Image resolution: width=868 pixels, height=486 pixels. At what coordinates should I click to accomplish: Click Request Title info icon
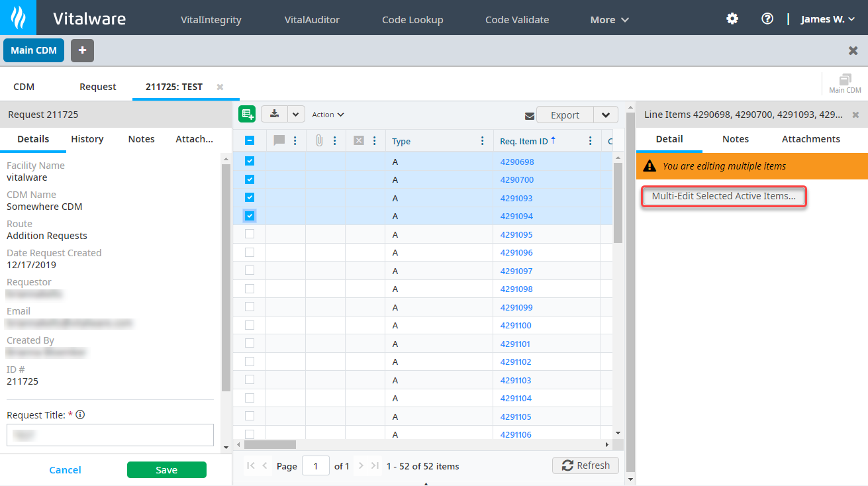(x=81, y=415)
